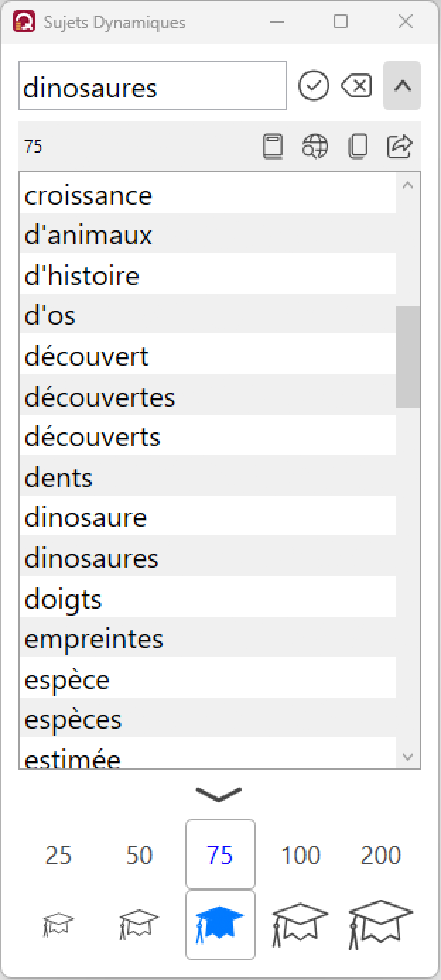Screen dimensions: 441x980
Task: Collapse search area with the up chevron
Action: 401,85
